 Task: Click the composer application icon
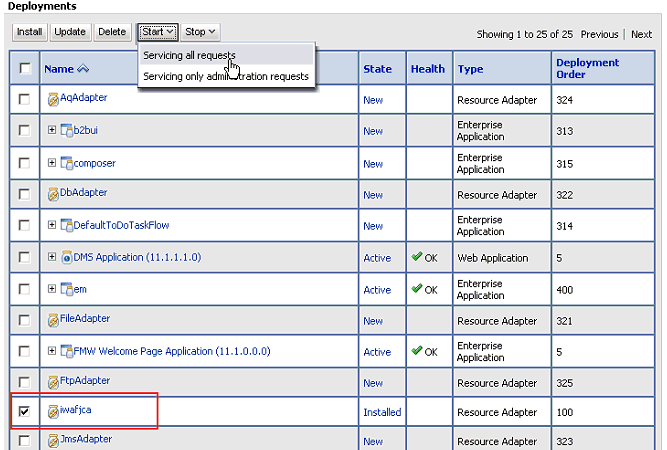coord(67,163)
